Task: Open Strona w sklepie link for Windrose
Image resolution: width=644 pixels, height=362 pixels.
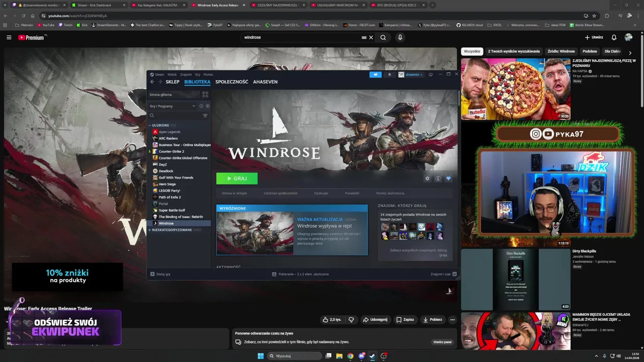Action: pyautogui.click(x=234, y=193)
